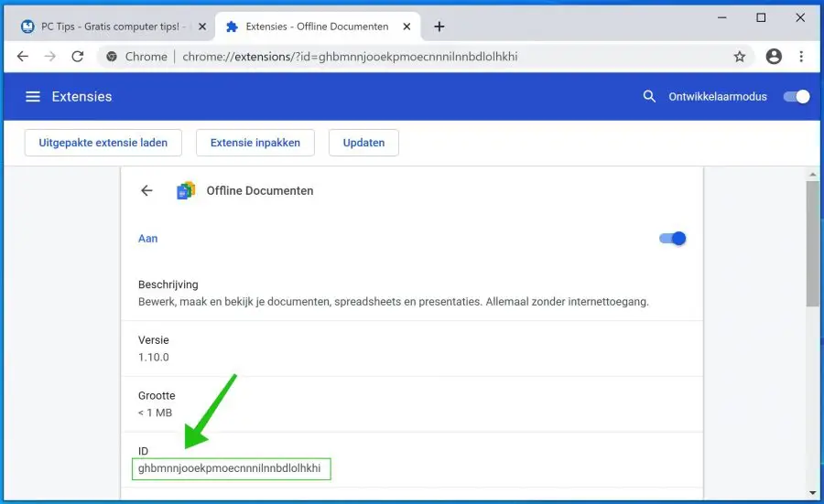824x504 pixels.
Task: Click the browser forward arrow
Action: 50,56
